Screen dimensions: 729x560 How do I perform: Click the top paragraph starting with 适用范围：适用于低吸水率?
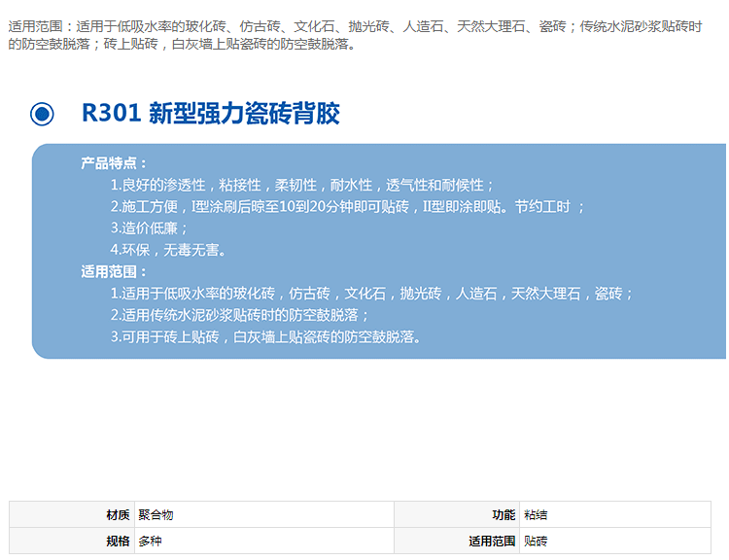point(355,36)
